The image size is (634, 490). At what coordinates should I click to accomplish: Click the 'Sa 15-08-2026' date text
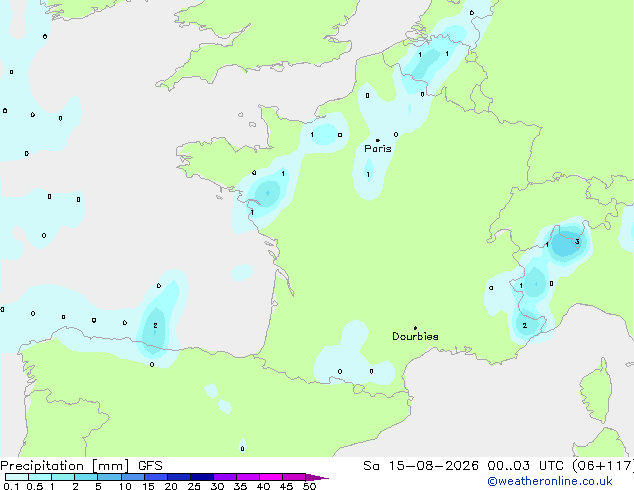click(x=421, y=466)
